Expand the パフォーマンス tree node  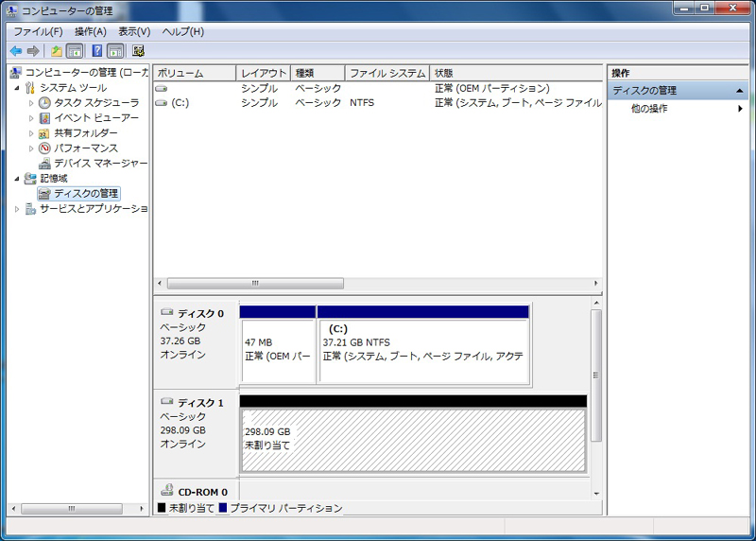tap(31, 148)
